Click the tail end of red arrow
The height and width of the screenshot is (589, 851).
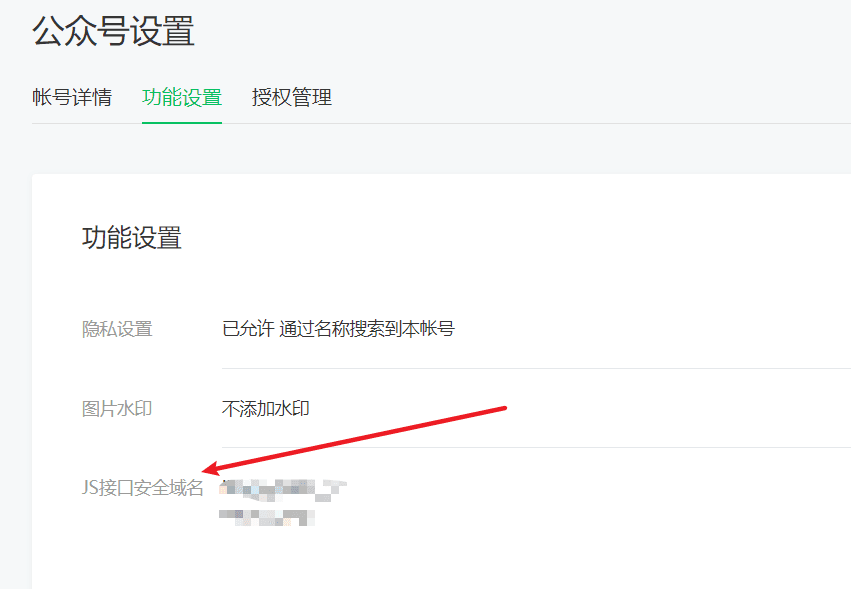tap(503, 408)
